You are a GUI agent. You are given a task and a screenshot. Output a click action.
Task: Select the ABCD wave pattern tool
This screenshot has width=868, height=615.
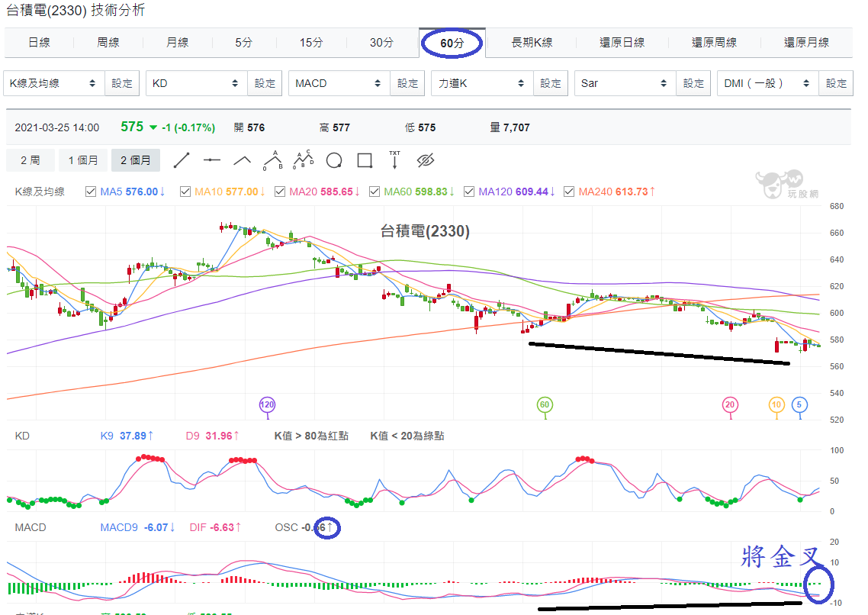[304, 160]
